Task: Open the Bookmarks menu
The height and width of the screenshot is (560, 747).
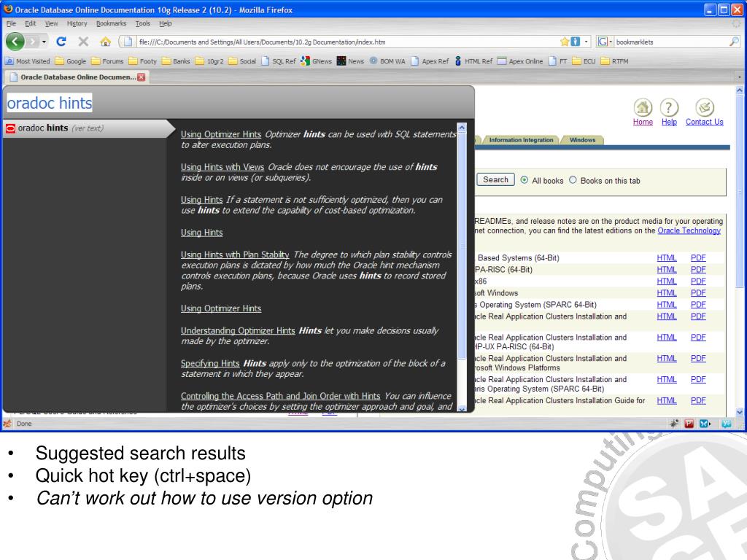Action: tap(111, 23)
